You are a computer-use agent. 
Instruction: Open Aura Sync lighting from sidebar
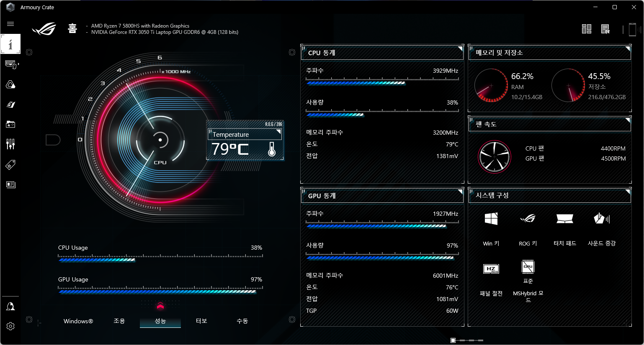[10, 84]
